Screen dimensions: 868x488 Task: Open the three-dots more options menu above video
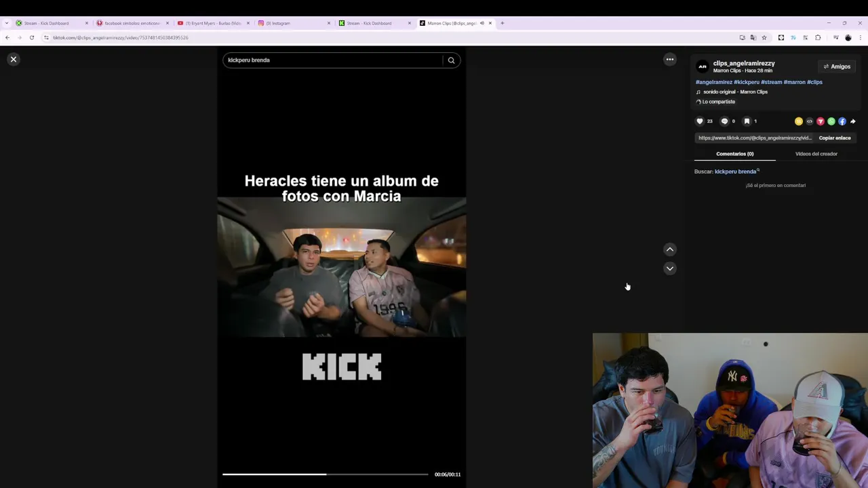coord(670,60)
